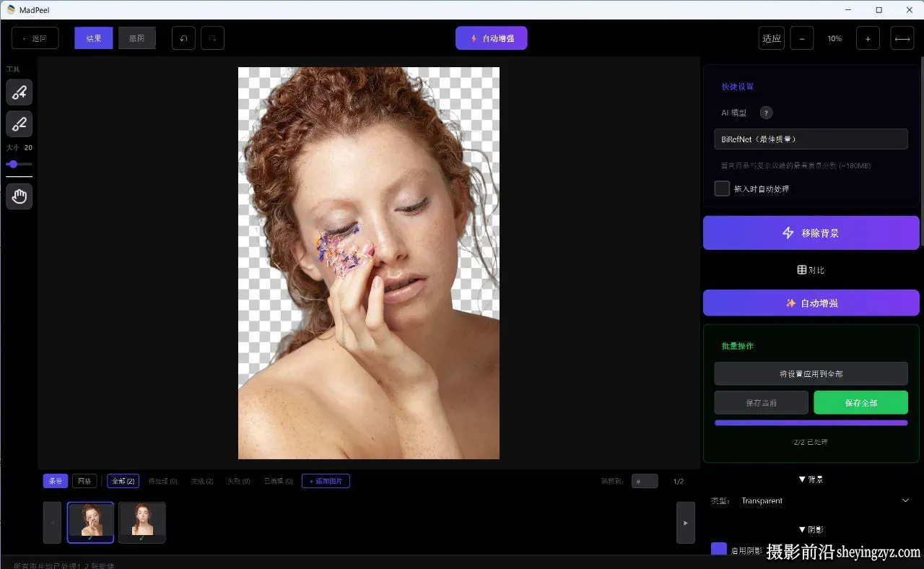Switch to the 网格 layout
Viewport: 924px width, 569px height.
[84, 481]
